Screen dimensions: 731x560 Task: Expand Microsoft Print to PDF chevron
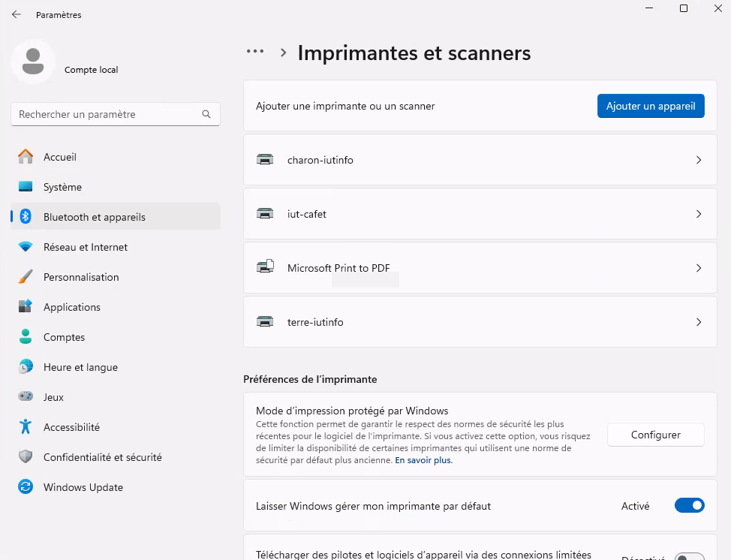coord(699,268)
